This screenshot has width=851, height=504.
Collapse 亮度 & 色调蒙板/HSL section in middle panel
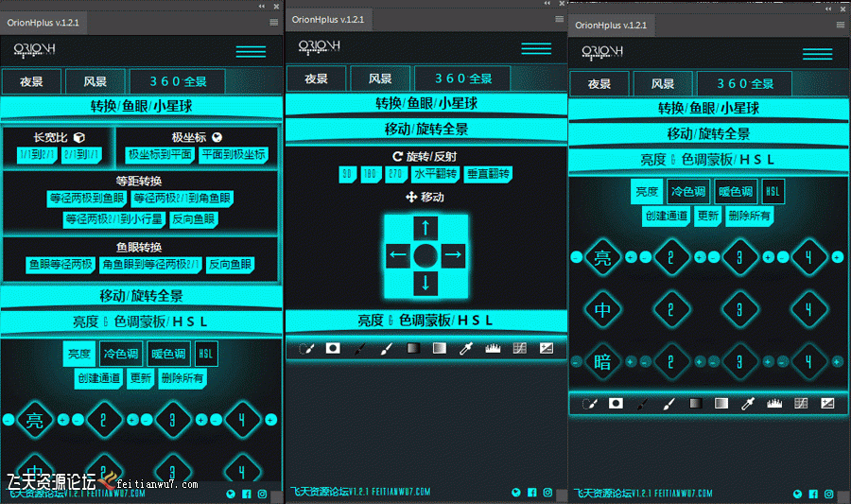point(425,321)
